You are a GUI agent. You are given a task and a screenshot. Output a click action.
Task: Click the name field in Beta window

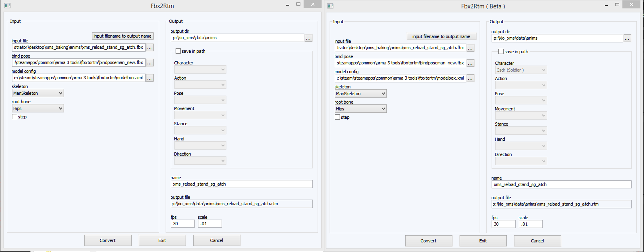click(562, 184)
